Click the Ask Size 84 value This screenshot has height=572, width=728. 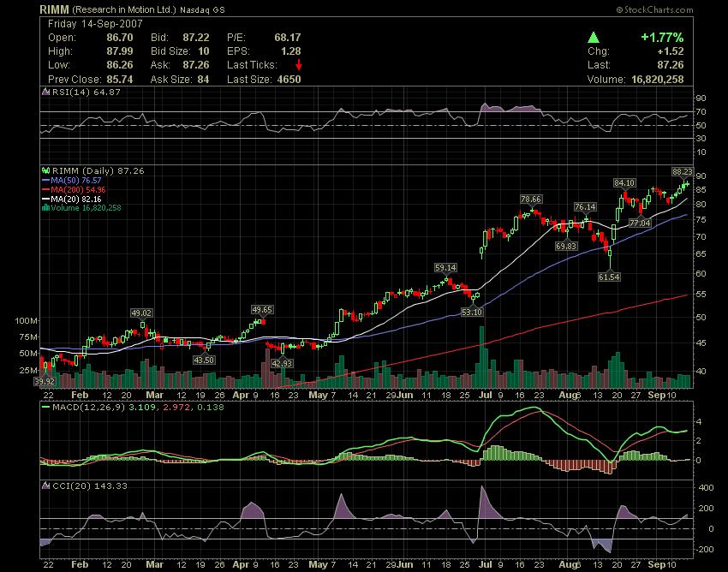203,80
